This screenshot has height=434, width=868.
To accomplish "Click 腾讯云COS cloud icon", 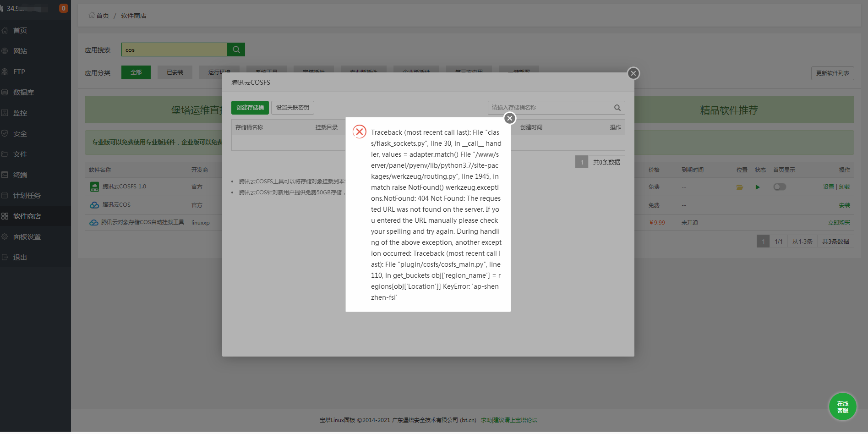I will coord(94,205).
